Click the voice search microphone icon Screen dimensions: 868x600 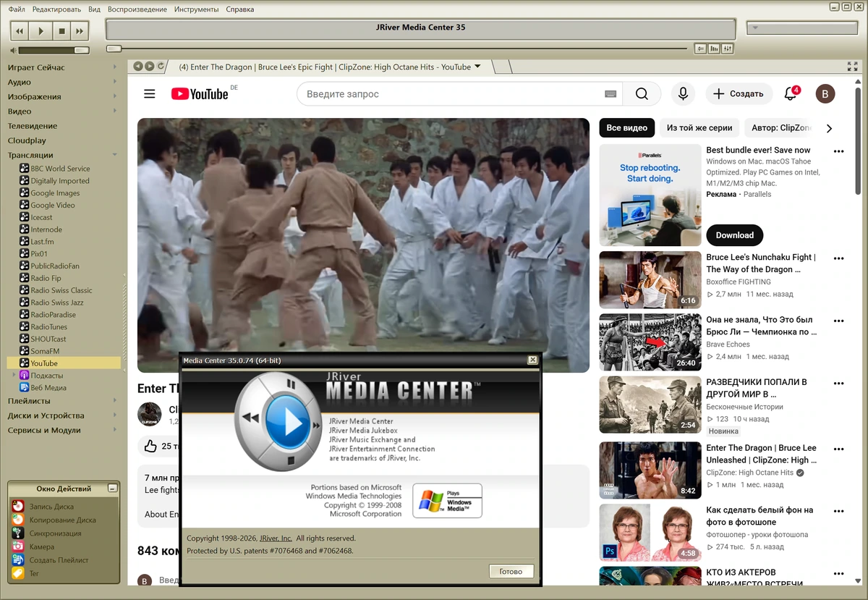[682, 94]
